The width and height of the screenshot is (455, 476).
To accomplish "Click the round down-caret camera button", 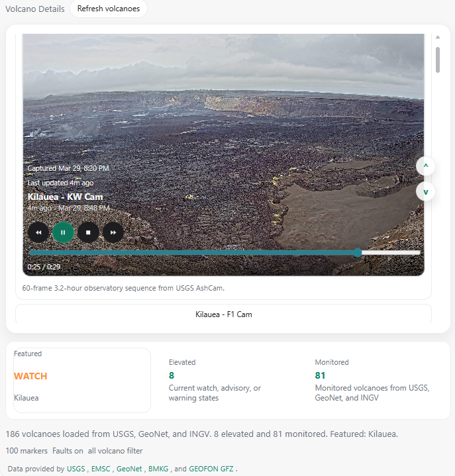I will [x=426, y=191].
